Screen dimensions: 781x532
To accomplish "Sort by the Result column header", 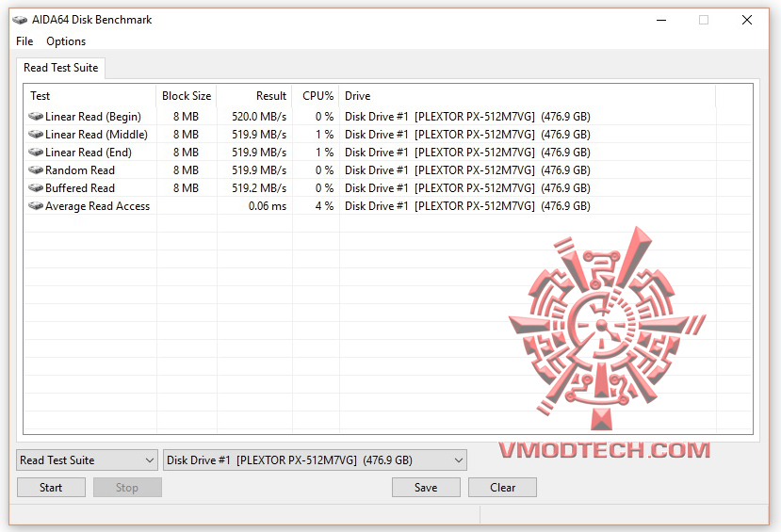I will pos(254,95).
